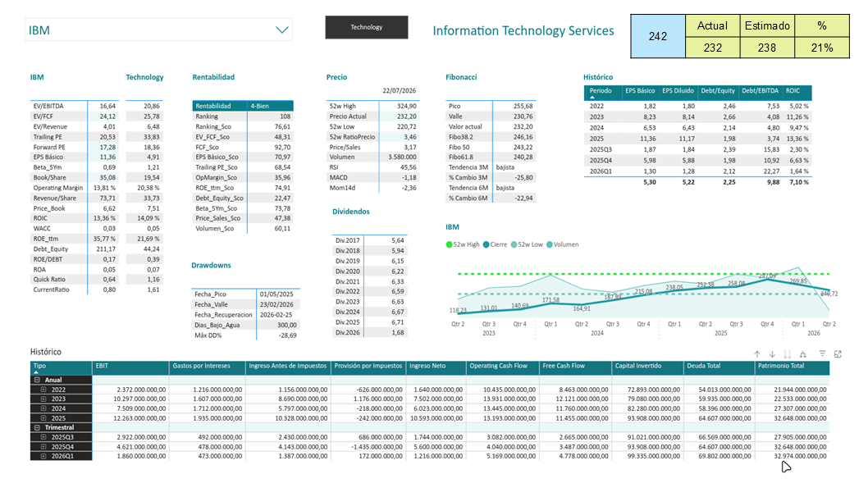The width and height of the screenshot is (868, 488).
Task: Expand the 2026Q1 quarterly row
Action: [43, 456]
